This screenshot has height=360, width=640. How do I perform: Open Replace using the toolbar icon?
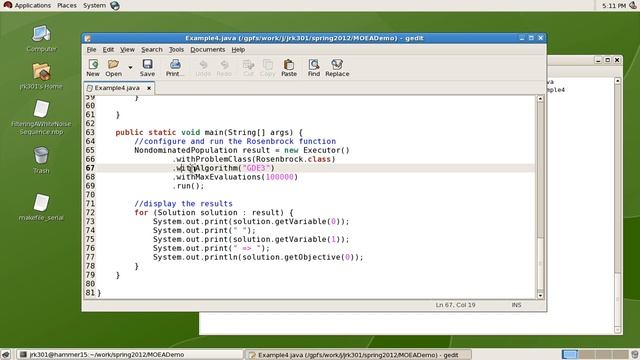point(337,68)
